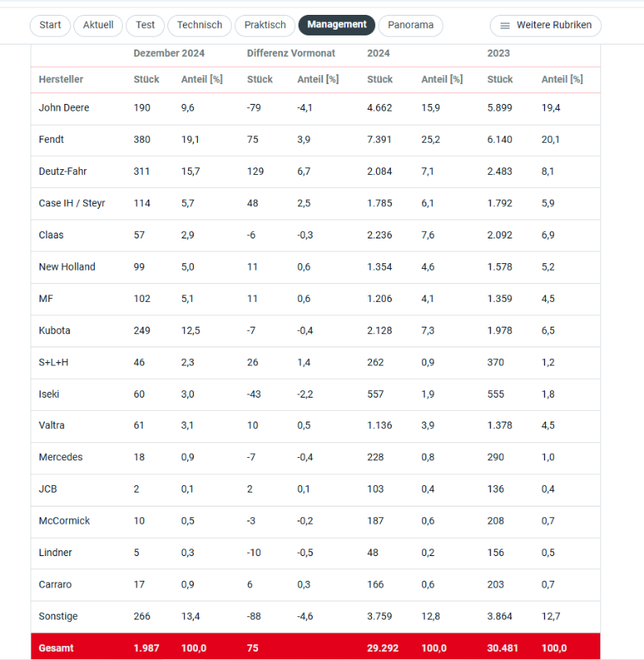Select the active Management tab
Image resolution: width=644 pixels, height=660 pixels.
tap(336, 25)
